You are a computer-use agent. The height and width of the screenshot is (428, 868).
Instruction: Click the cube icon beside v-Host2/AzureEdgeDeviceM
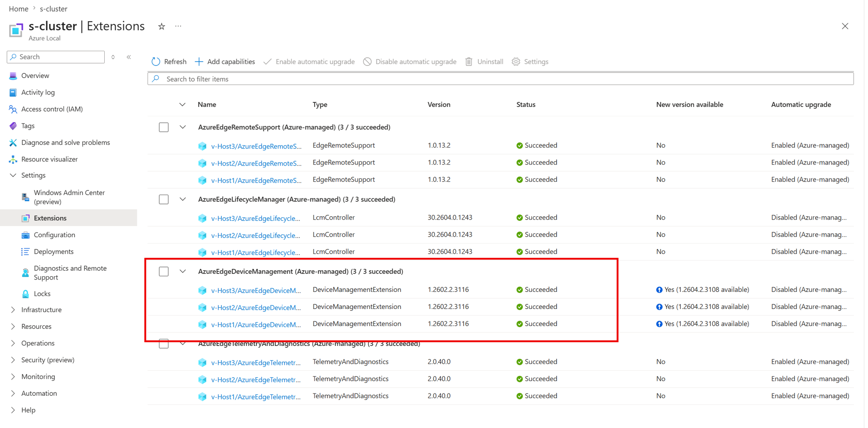202,307
